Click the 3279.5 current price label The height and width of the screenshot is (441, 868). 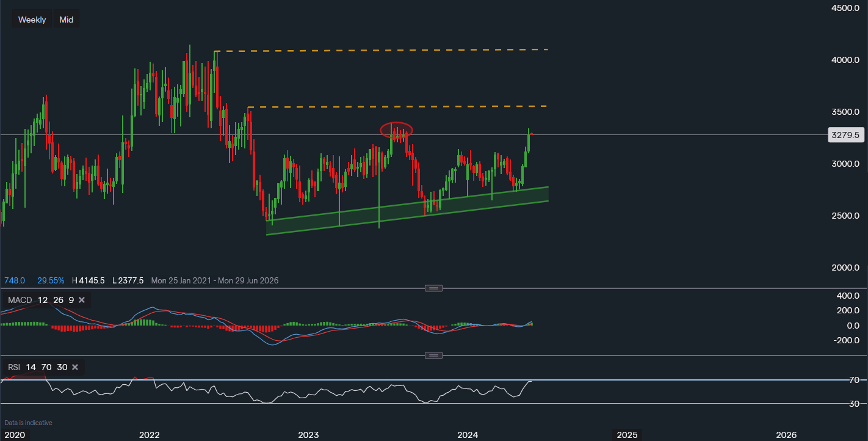[x=845, y=135]
